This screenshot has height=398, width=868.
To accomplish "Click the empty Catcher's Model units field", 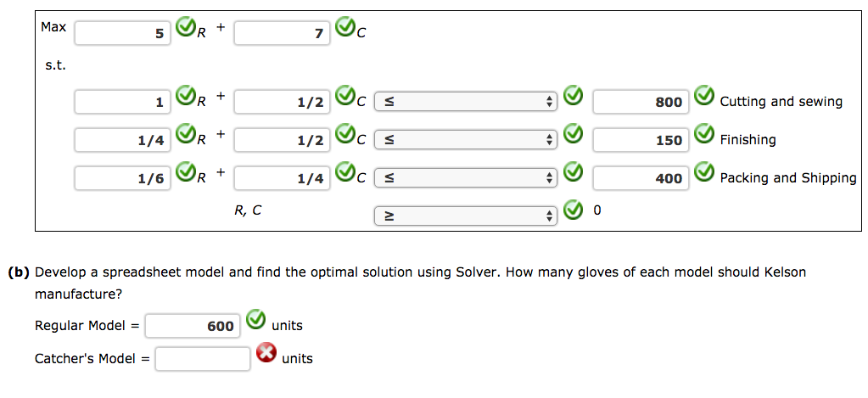I will tap(203, 358).
